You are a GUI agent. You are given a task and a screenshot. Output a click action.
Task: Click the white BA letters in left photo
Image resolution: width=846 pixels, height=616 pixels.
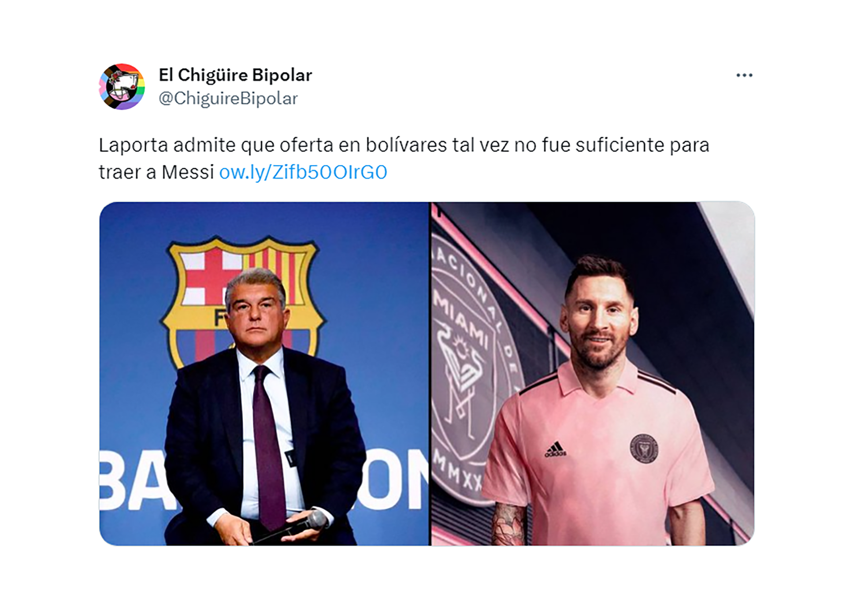click(132, 480)
